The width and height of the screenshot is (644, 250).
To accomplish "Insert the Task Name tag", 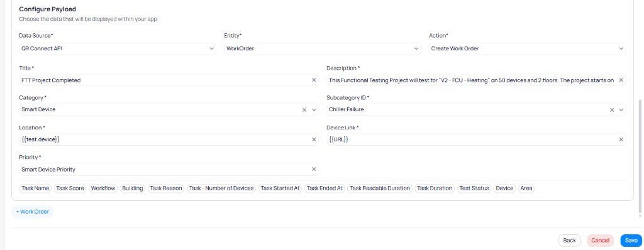I will pos(35,188).
